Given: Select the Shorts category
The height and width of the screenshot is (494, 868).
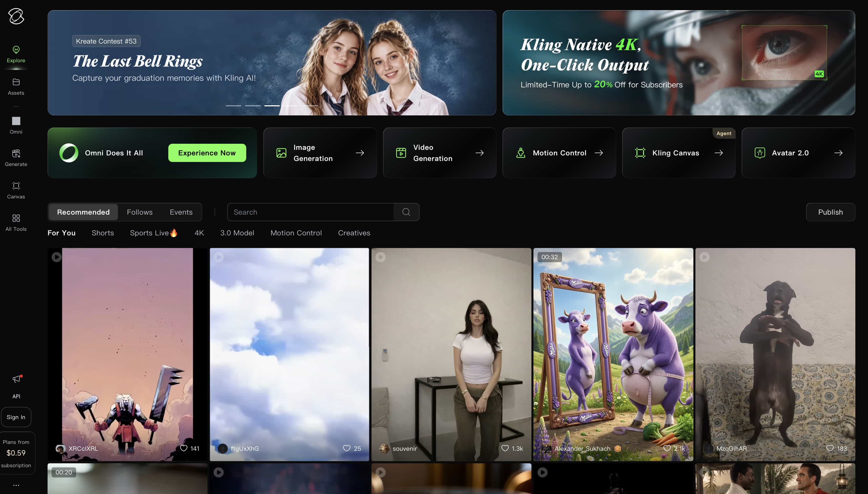Looking at the screenshot, I should [103, 233].
